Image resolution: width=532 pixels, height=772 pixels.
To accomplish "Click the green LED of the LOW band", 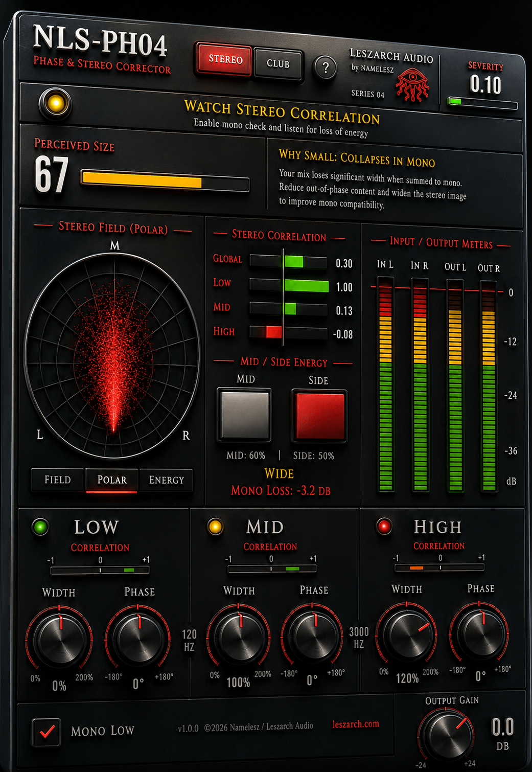I will click(x=40, y=527).
